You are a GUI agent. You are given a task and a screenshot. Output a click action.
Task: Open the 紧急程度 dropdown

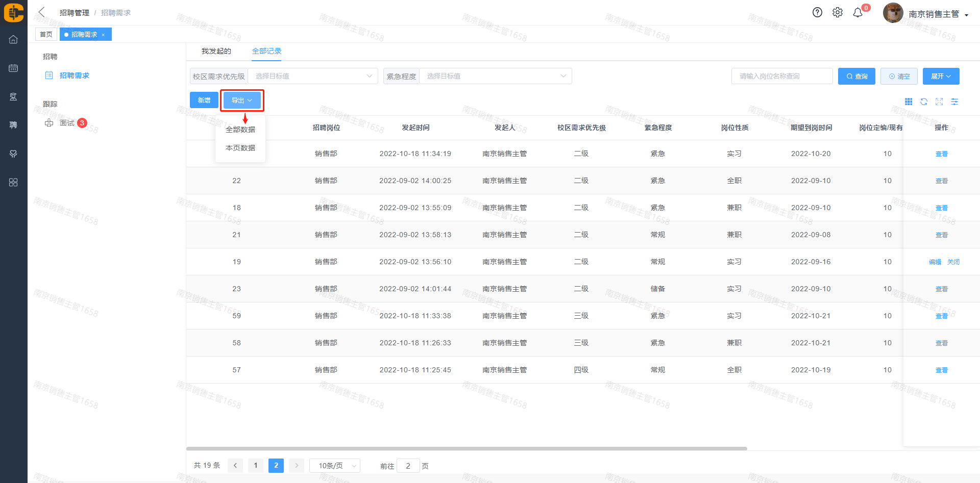click(495, 76)
